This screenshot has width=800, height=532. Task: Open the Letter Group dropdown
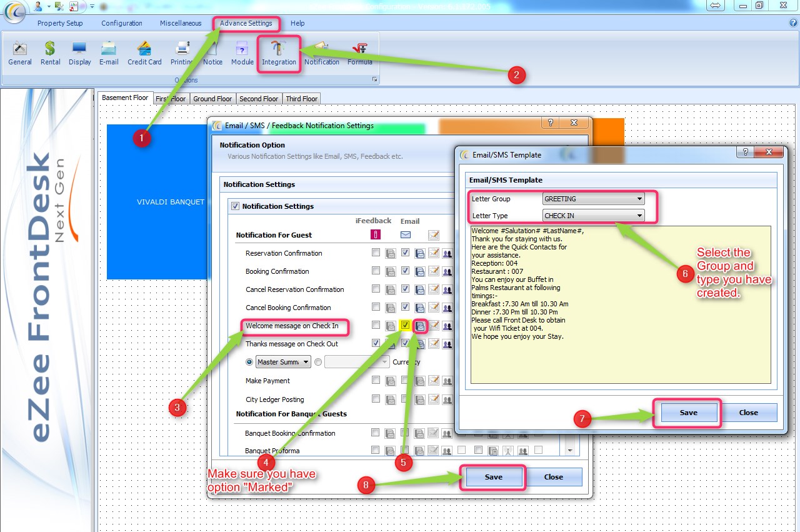tap(594, 199)
